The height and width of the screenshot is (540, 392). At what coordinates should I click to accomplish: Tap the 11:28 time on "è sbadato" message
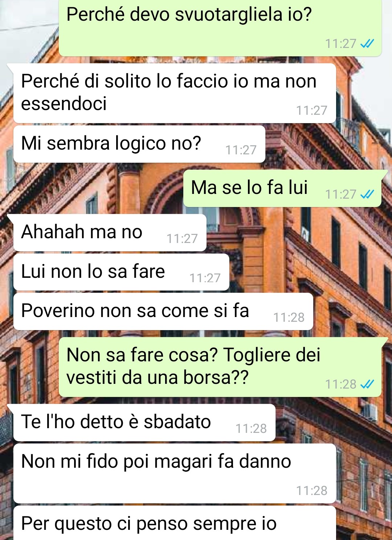coord(251,429)
